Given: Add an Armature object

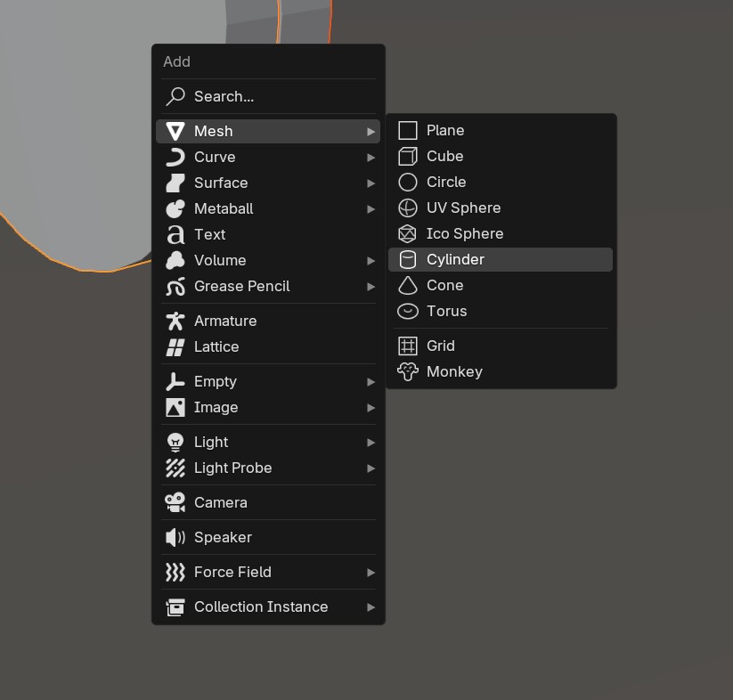Looking at the screenshot, I should coord(268,321).
